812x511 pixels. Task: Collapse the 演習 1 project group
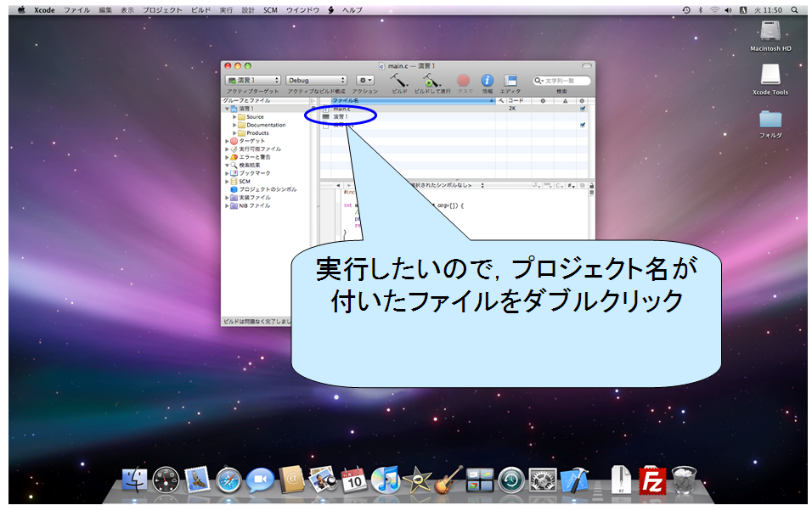(227, 109)
